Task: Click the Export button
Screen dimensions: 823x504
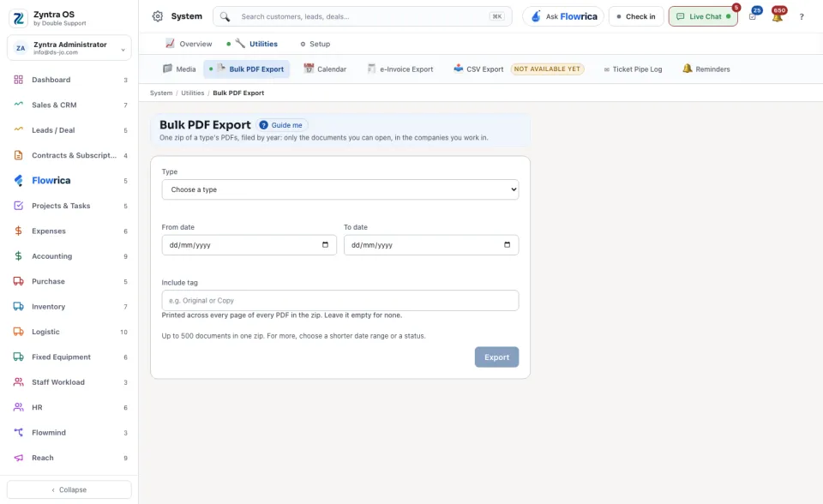Action: pyautogui.click(x=496, y=357)
